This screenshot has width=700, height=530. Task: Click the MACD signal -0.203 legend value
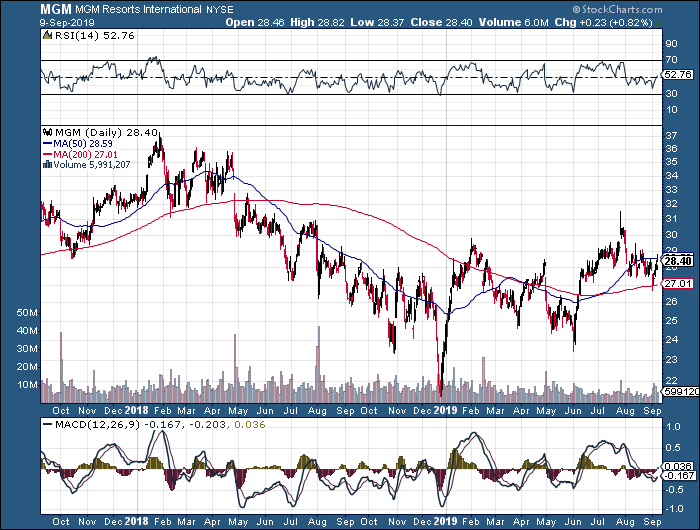pyautogui.click(x=209, y=425)
